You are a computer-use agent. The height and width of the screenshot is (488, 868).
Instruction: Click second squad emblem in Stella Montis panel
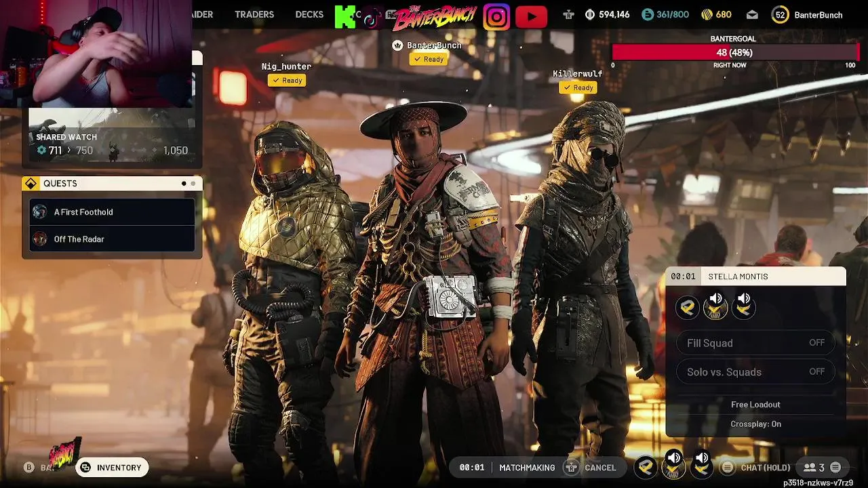(x=715, y=308)
